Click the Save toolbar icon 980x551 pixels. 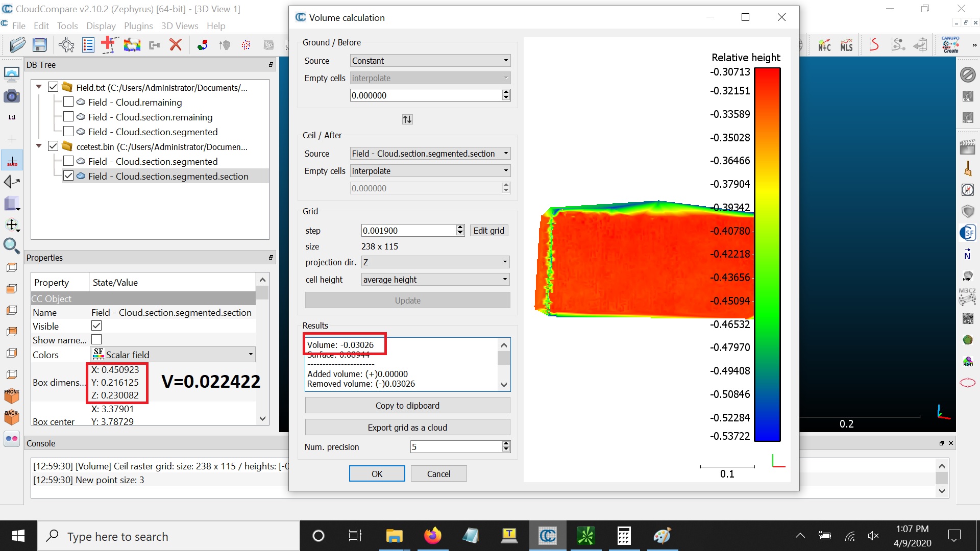point(40,45)
